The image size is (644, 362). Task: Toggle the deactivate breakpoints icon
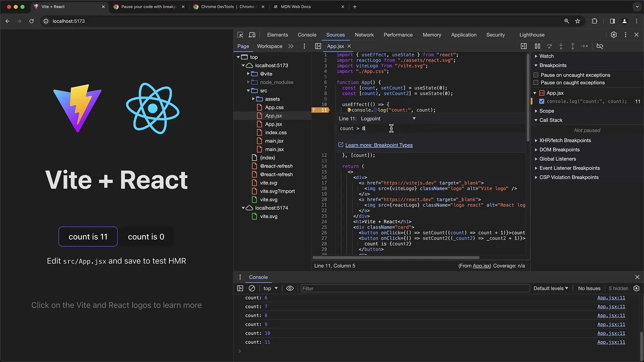click(600, 46)
